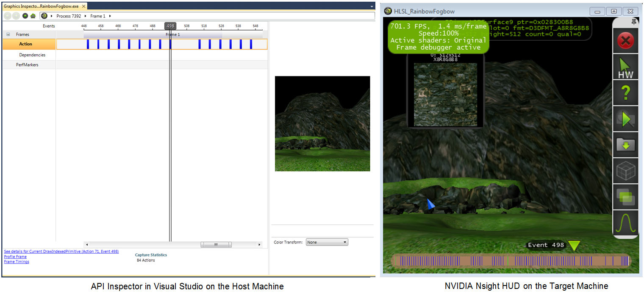Click the green play-with-magnifier icon in the HUD toolbar
The image size is (644, 294).
[626, 119]
